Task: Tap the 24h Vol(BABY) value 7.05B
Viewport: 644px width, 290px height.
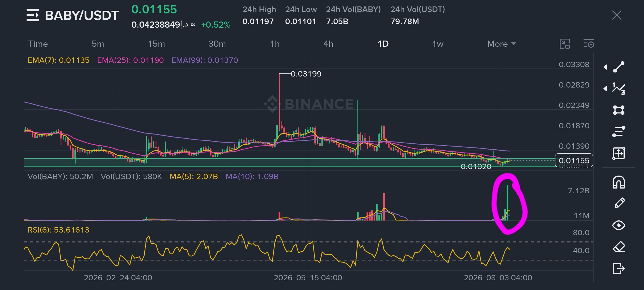Action: (x=337, y=21)
